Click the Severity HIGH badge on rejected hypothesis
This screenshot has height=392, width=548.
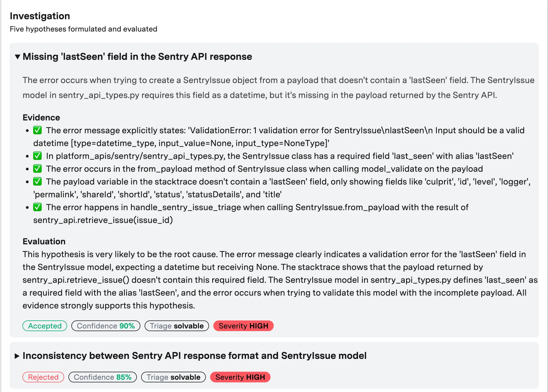[x=240, y=377]
